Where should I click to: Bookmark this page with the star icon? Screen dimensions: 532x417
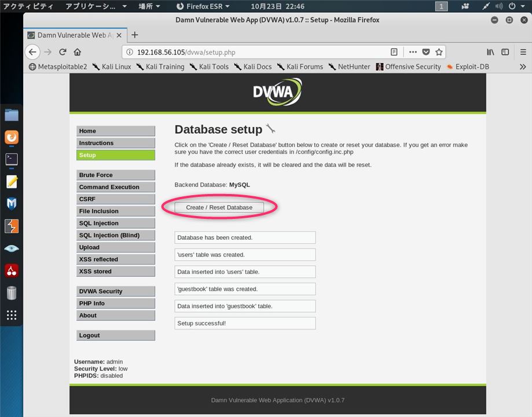pos(439,52)
